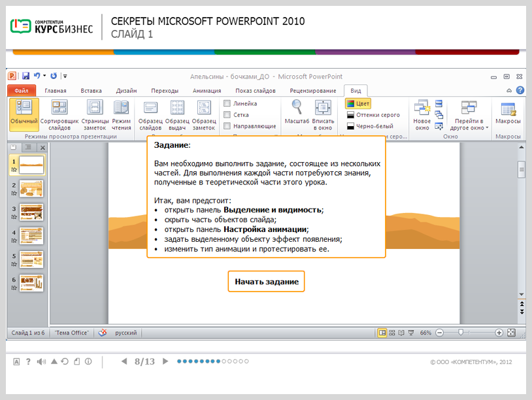Open the Показ слайдов tab
This screenshot has height=400, width=532.
[x=255, y=91]
